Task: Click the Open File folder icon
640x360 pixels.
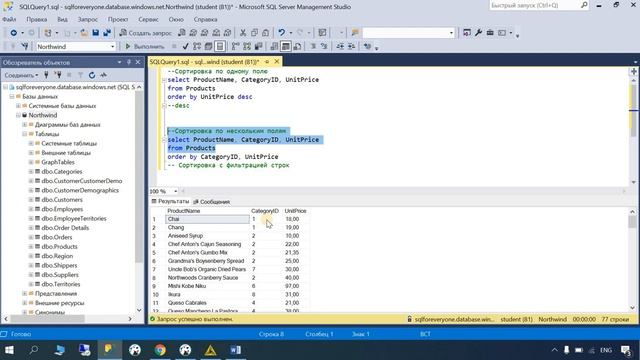Action: pyautogui.click(x=84, y=33)
